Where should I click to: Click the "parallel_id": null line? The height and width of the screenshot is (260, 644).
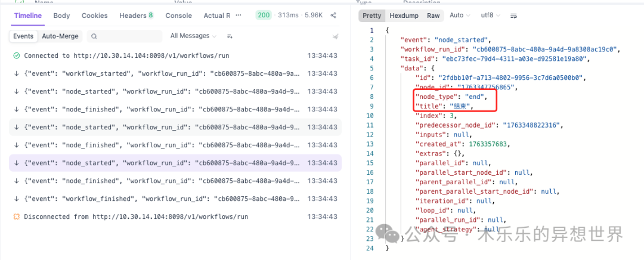(453, 163)
